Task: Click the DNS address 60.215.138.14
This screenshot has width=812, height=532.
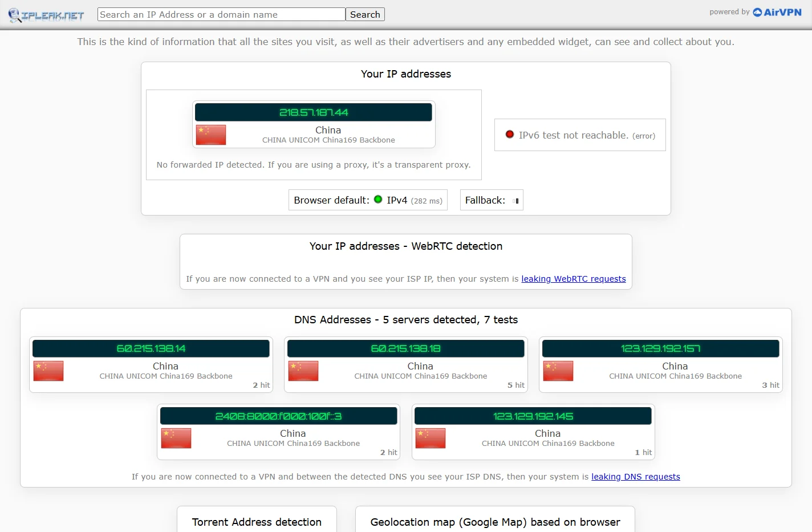Action: point(151,348)
